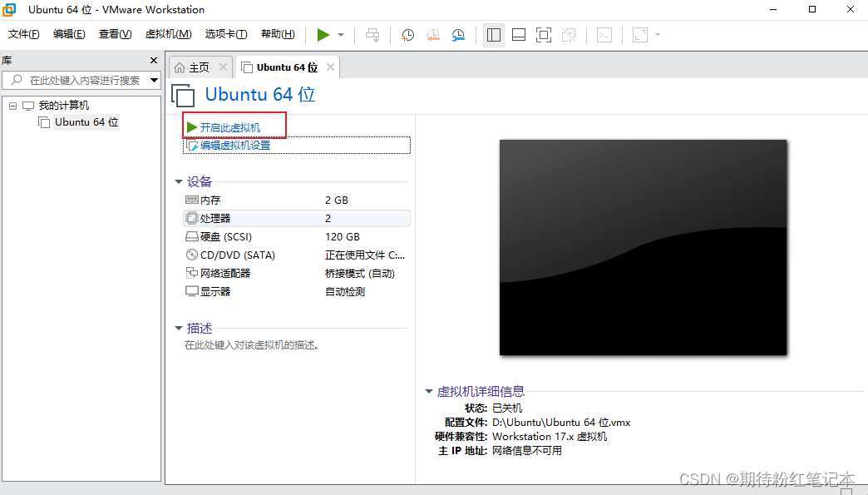Open the 选项卡(T) menu

pyautogui.click(x=226, y=34)
